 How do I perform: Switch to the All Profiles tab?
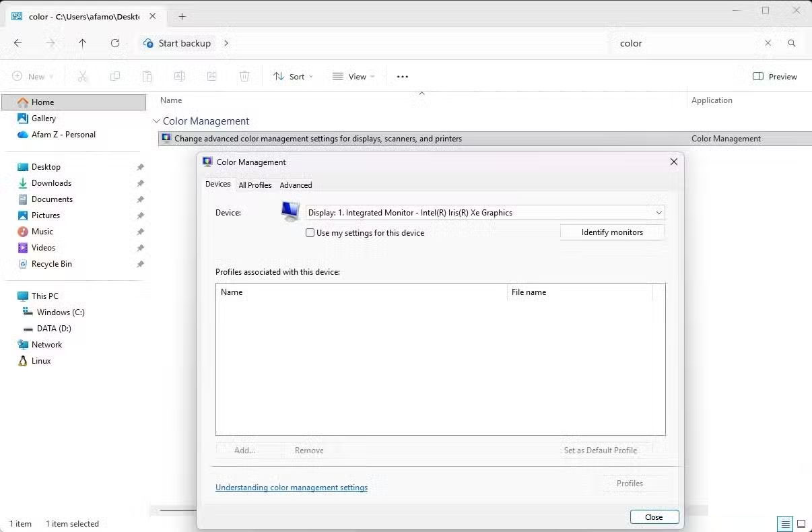pyautogui.click(x=255, y=185)
